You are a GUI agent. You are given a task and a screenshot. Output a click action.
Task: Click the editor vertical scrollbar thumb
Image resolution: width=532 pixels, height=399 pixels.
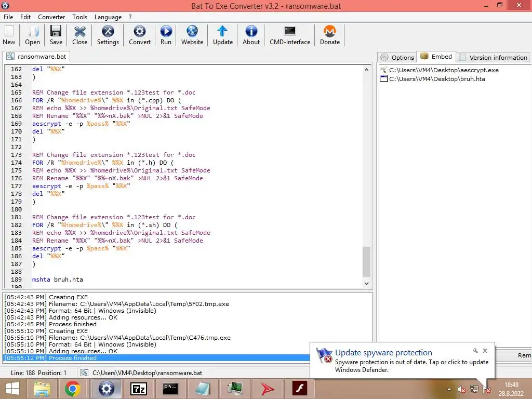pyautogui.click(x=366, y=262)
